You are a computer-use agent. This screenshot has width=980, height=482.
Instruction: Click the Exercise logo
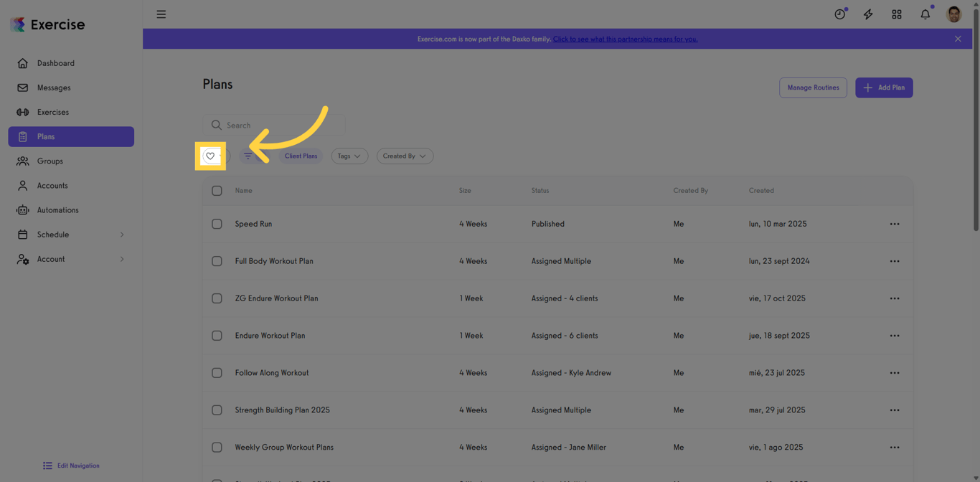click(x=47, y=24)
